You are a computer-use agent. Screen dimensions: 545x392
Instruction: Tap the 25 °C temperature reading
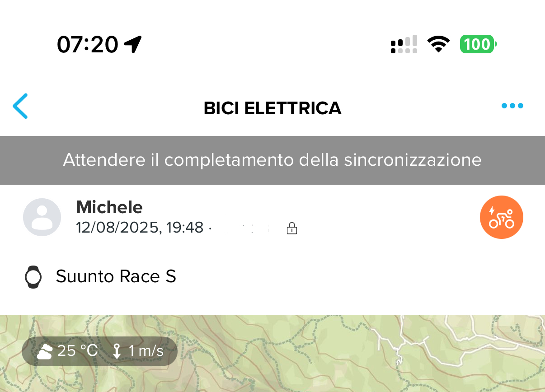click(78, 351)
